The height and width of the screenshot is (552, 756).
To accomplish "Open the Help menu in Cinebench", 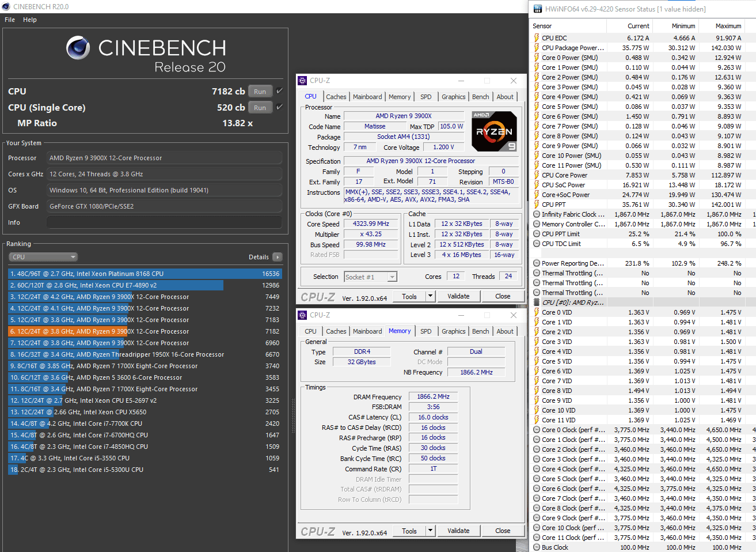I will point(30,20).
